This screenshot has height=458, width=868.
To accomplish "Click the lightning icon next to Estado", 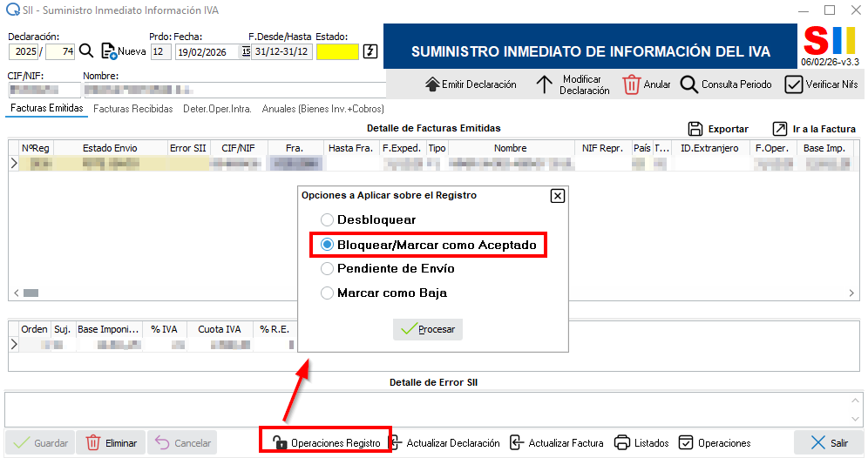I will pyautogui.click(x=370, y=51).
